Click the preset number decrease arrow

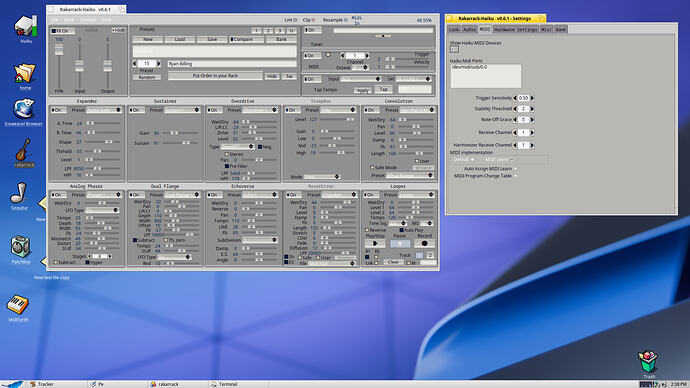click(135, 64)
